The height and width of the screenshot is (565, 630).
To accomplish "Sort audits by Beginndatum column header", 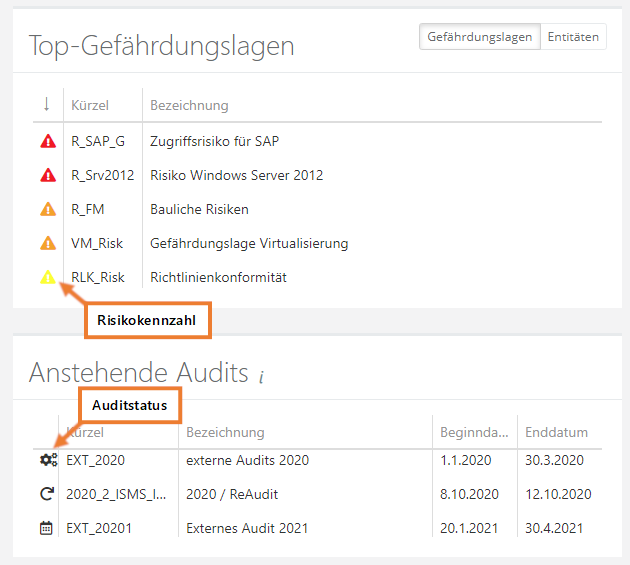I will (469, 433).
